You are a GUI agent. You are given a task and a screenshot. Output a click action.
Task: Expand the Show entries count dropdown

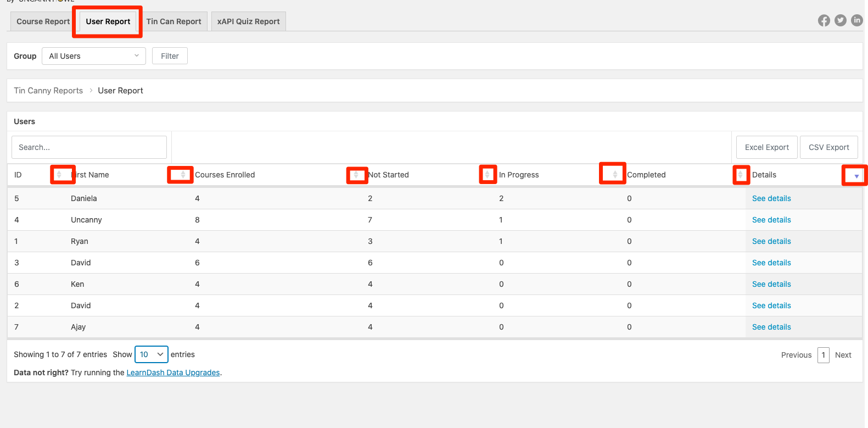coord(152,354)
